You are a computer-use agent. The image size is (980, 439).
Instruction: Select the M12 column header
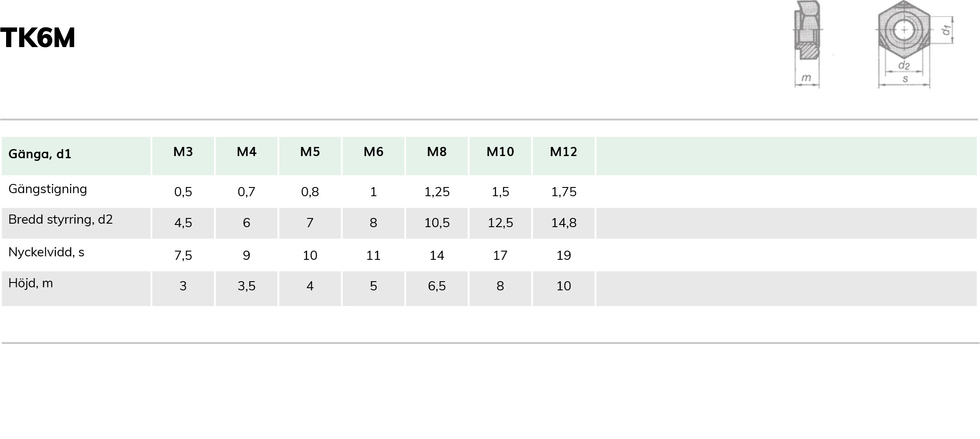coord(564,152)
